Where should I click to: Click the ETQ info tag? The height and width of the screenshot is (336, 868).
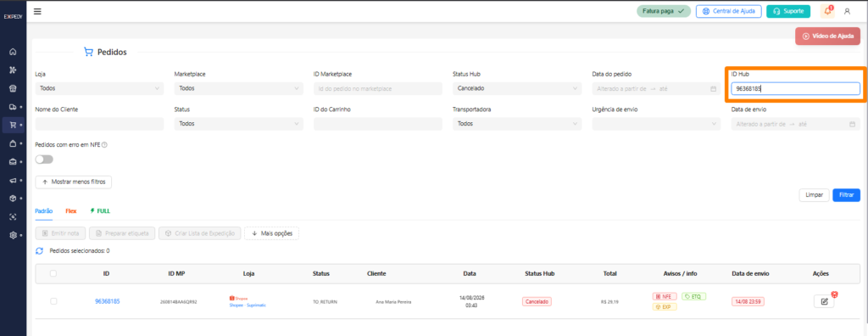coord(694,297)
